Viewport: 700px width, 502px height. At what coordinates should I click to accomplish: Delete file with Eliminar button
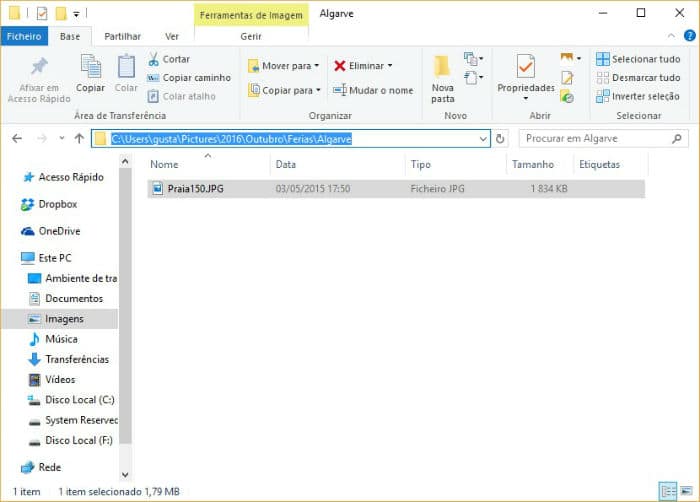359,66
